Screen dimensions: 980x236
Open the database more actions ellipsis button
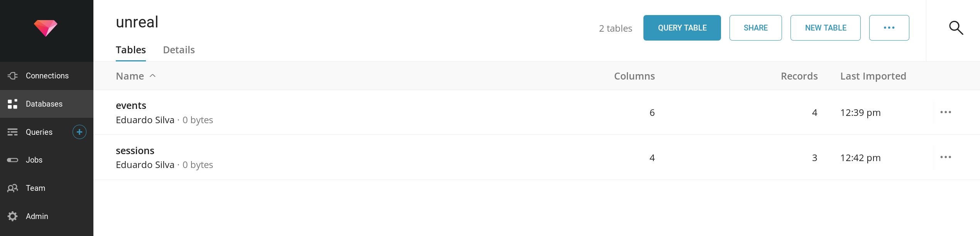pyautogui.click(x=889, y=28)
